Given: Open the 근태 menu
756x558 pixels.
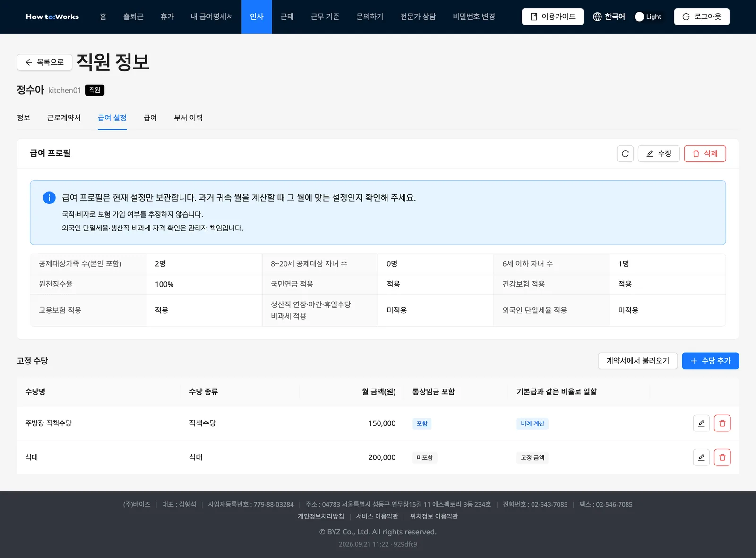Looking at the screenshot, I should [287, 17].
